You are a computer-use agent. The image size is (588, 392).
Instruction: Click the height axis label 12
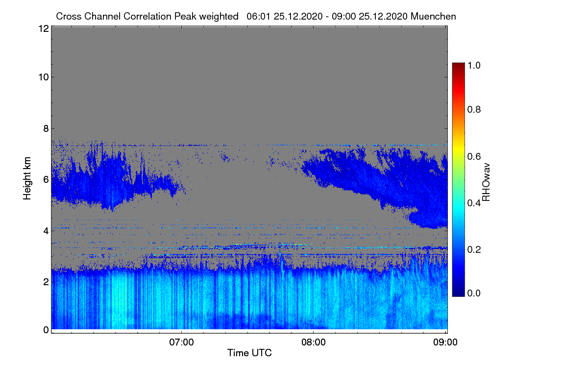point(43,28)
